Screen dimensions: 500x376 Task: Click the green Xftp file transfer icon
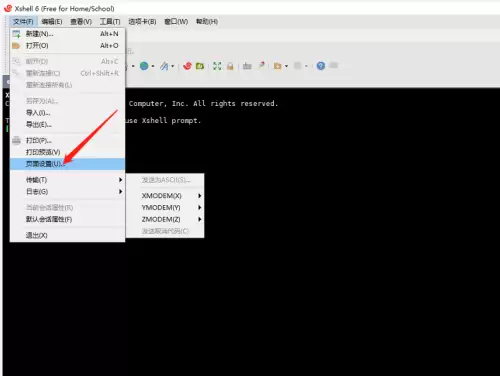click(x=200, y=66)
